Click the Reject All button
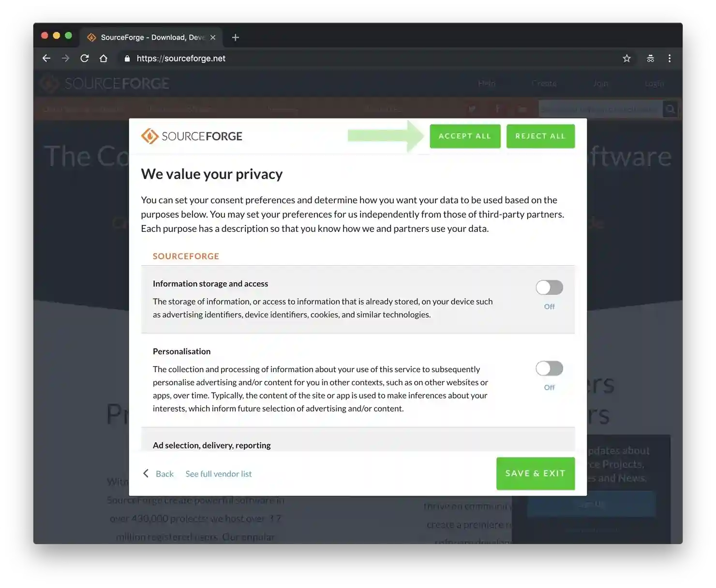This screenshot has width=716, height=588. [540, 136]
